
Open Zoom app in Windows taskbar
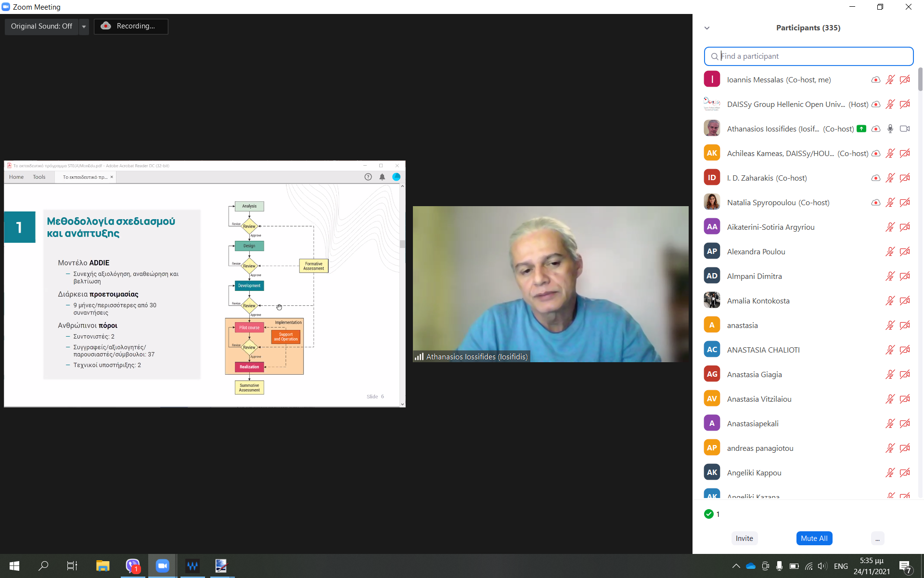[x=162, y=565]
